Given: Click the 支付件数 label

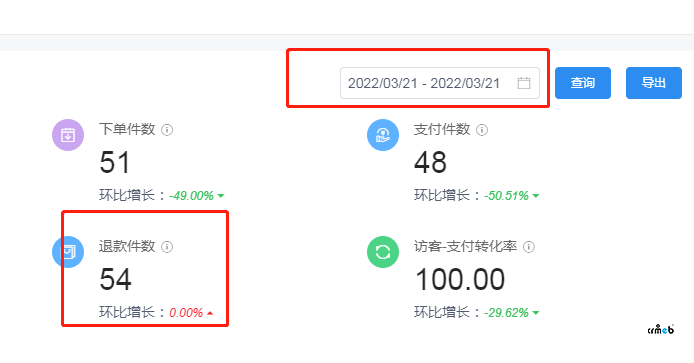Looking at the screenshot, I should coord(442,129).
